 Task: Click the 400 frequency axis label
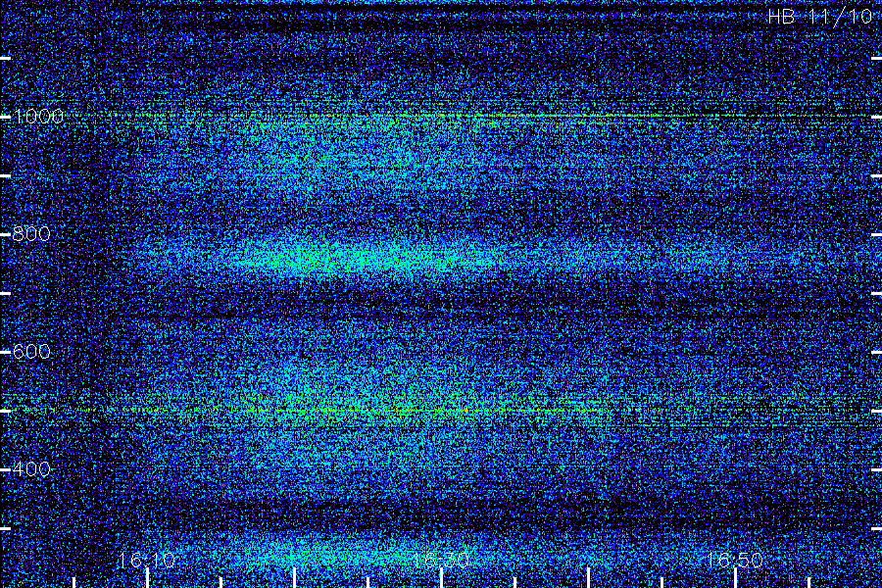(x=31, y=469)
